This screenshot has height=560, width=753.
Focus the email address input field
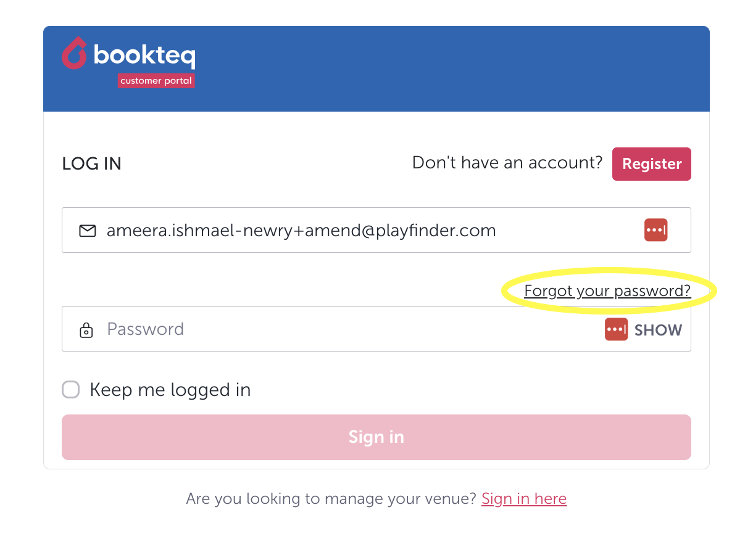click(358, 231)
